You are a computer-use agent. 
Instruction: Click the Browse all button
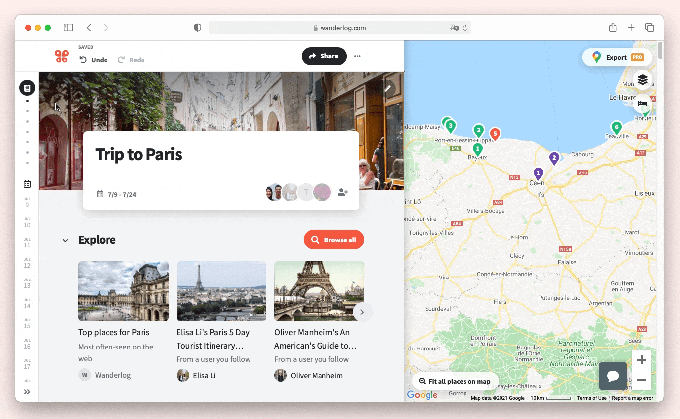pos(334,240)
